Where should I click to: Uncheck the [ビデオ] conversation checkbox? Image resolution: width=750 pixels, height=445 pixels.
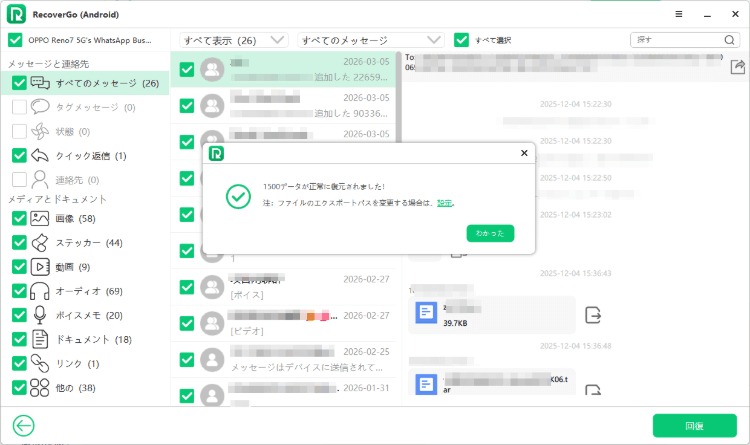point(187,323)
